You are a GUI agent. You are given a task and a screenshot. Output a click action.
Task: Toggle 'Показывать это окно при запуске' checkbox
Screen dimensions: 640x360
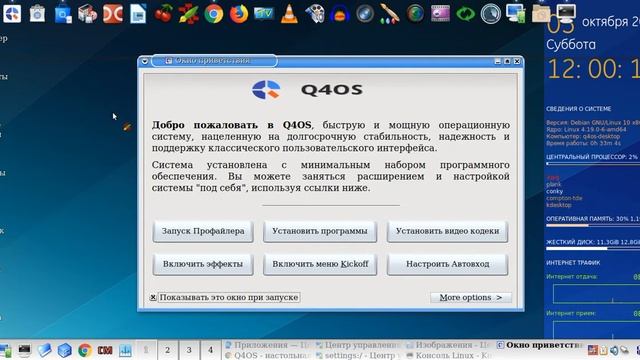point(153,298)
